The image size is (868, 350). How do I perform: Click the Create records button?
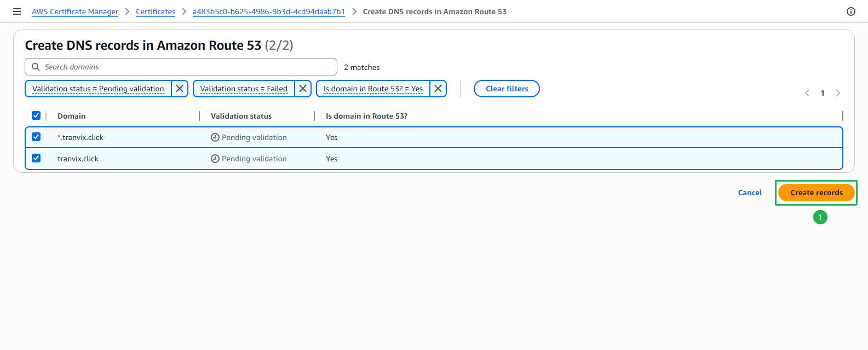pos(817,192)
